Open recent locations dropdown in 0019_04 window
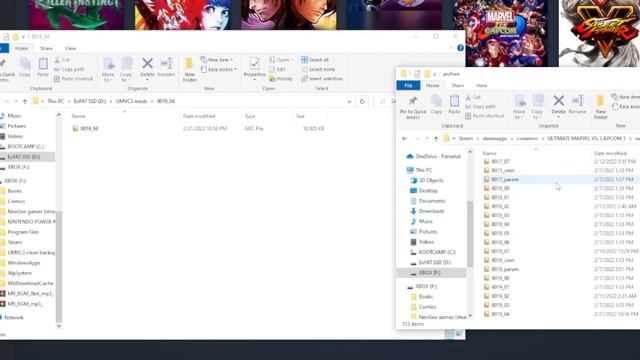Screen dimensions: 640x360 16,101
